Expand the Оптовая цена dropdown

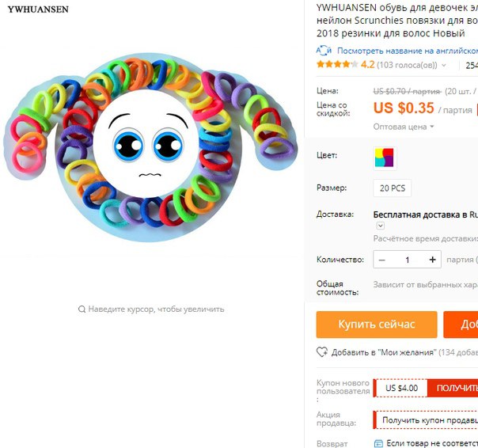coord(404,127)
